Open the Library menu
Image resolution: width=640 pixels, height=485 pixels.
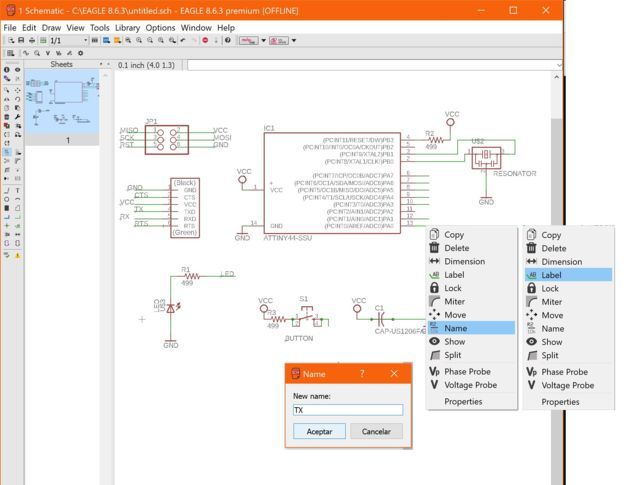(127, 28)
